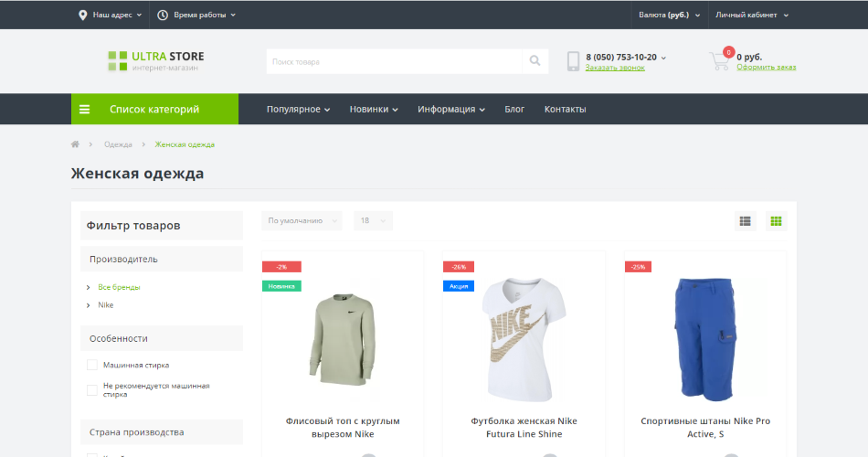The image size is (868, 457).
Task: Click the Поиск товара search field
Action: [394, 61]
